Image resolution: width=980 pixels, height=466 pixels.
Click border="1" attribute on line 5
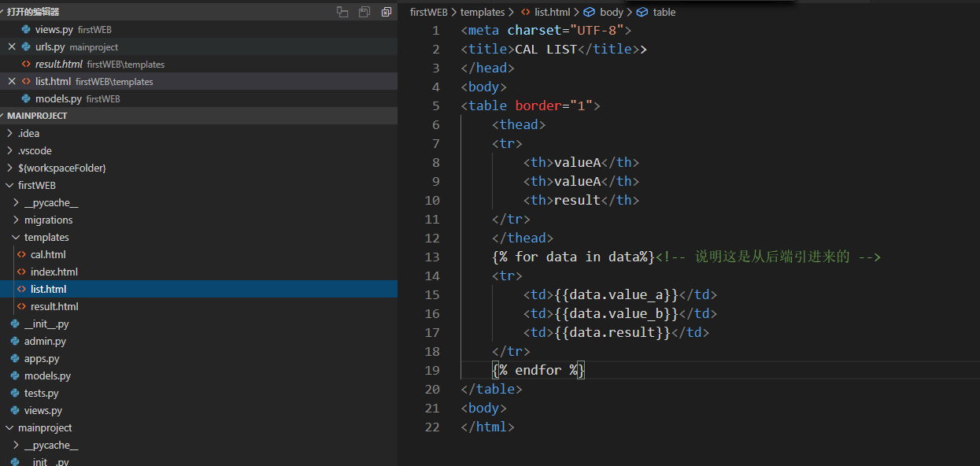553,105
